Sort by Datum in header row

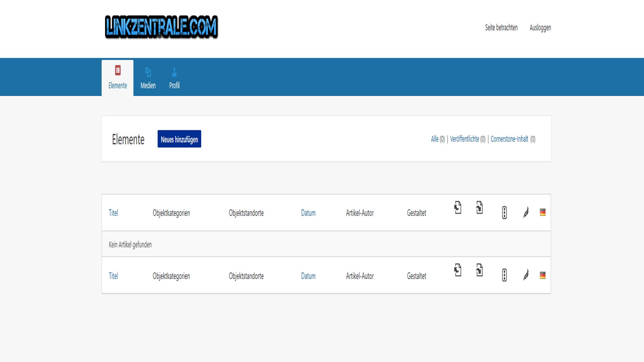[308, 213]
